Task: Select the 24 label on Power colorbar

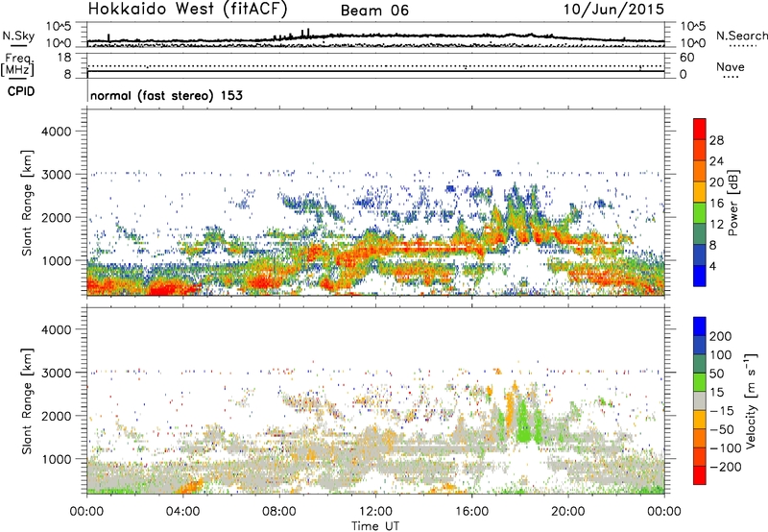Action: [x=716, y=161]
